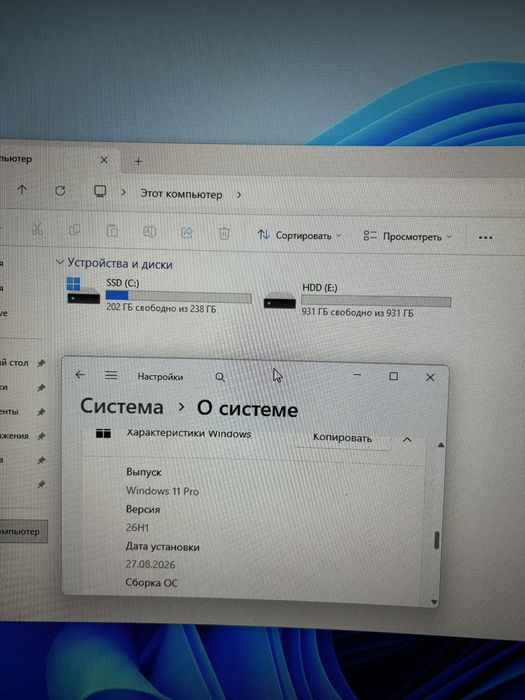Click the Delete trash icon in the toolbar
Screen dimensions: 525x700
[x=224, y=233]
